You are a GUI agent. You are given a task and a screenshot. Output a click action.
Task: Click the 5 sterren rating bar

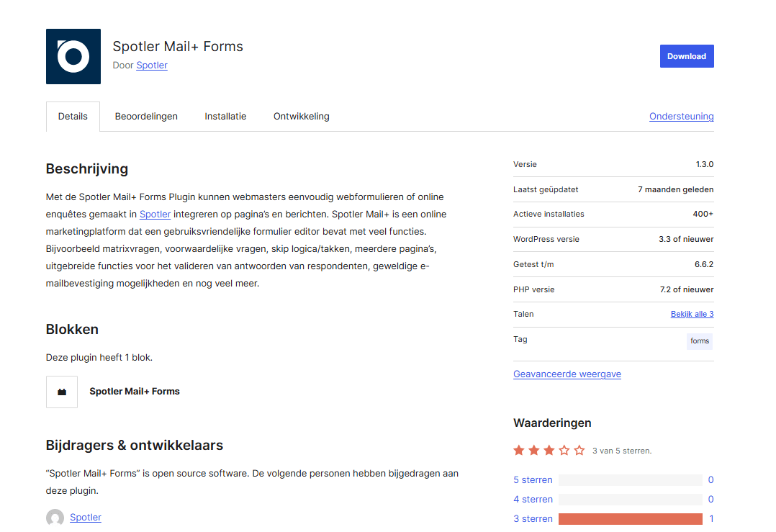[631, 480]
